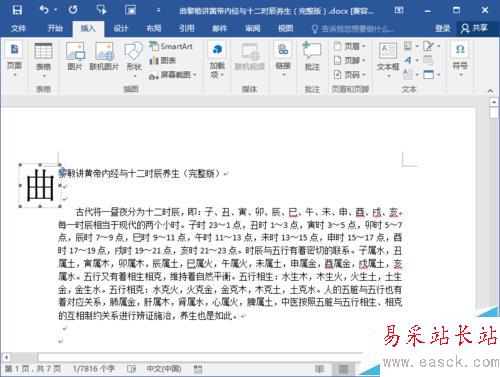The height and width of the screenshot is (377, 500).
Task: Toggle touch/mouse mode in quick access toolbar
Action: tap(101, 10)
